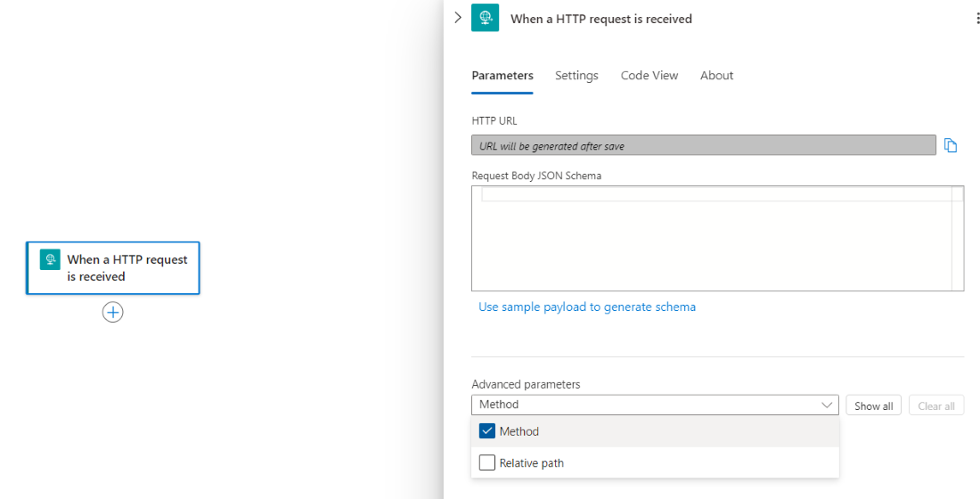Select the HTTP request trigger node title on canvas
This screenshot has width=980, height=499.
point(127,268)
